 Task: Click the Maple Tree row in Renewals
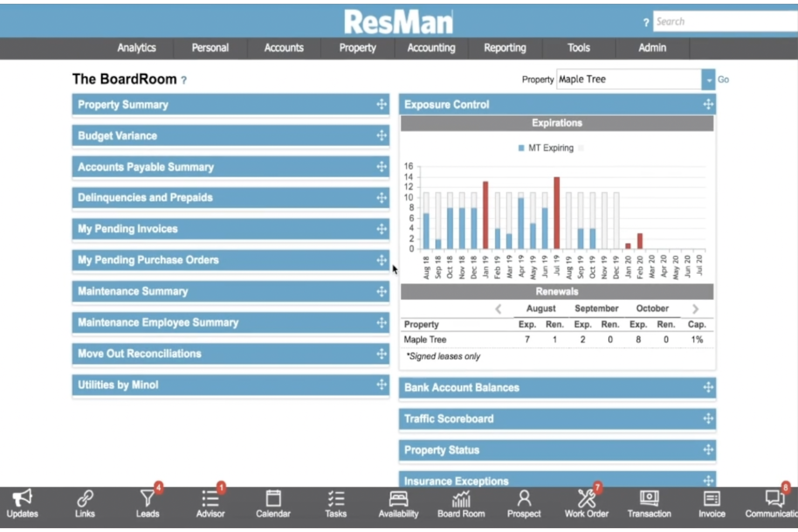pos(557,340)
